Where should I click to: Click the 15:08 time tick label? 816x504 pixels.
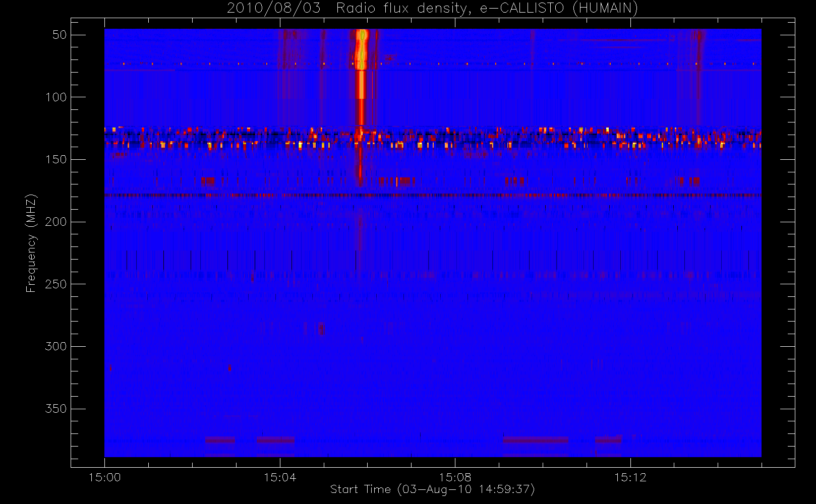pyautogui.click(x=455, y=477)
